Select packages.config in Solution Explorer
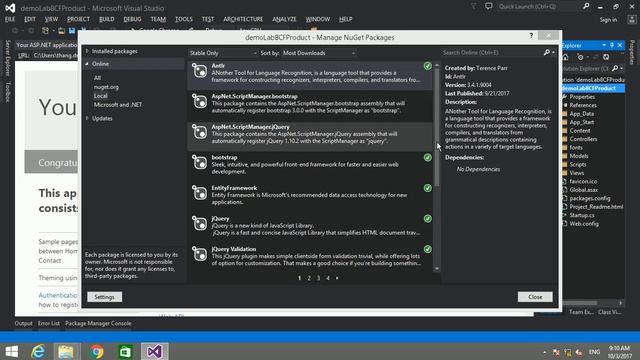The height and width of the screenshot is (360, 640). click(x=589, y=198)
